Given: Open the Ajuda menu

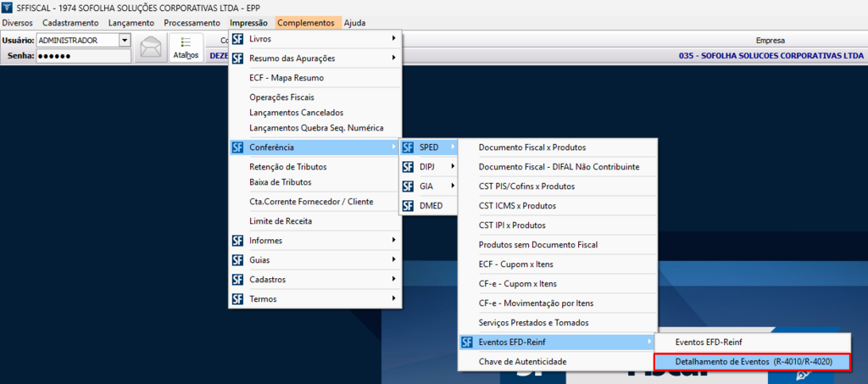Looking at the screenshot, I should point(354,23).
